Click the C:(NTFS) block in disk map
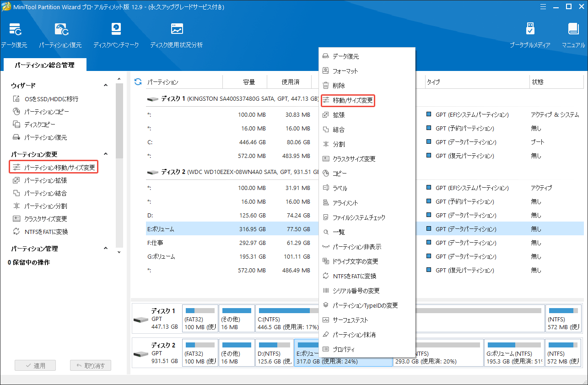The height and width of the screenshot is (385, 588). [x=287, y=318]
